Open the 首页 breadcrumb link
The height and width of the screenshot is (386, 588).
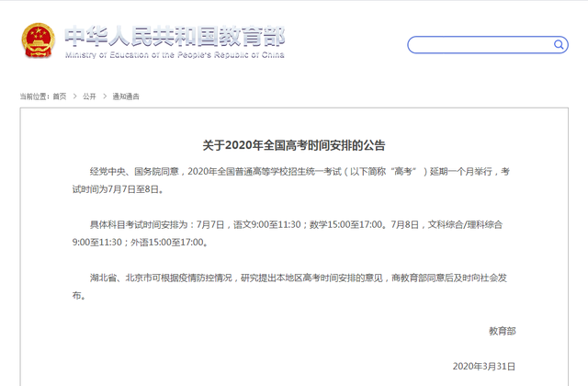point(59,96)
